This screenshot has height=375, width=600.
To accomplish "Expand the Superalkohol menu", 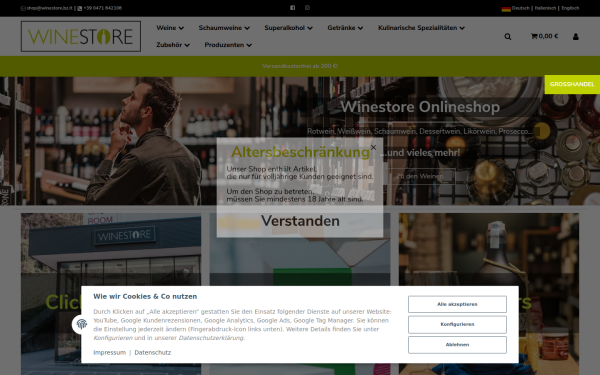I will tap(288, 28).
